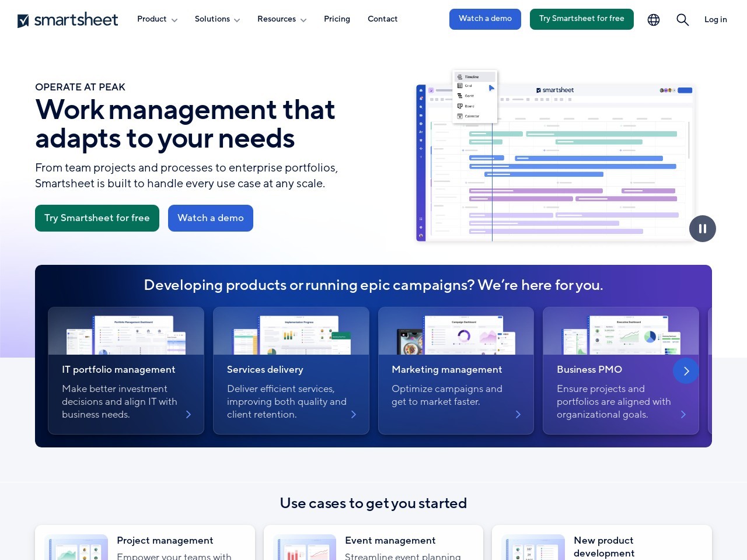Open the Contact page
This screenshot has width=747, height=560.
382,19
